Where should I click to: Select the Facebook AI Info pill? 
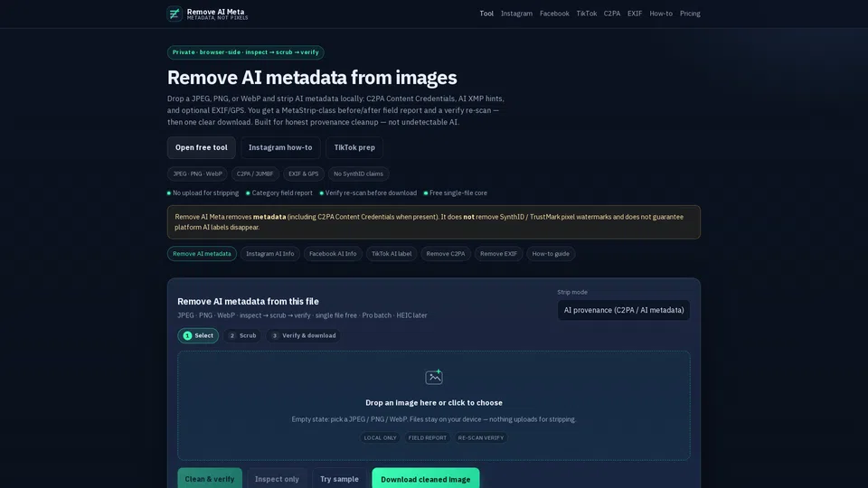click(x=333, y=254)
